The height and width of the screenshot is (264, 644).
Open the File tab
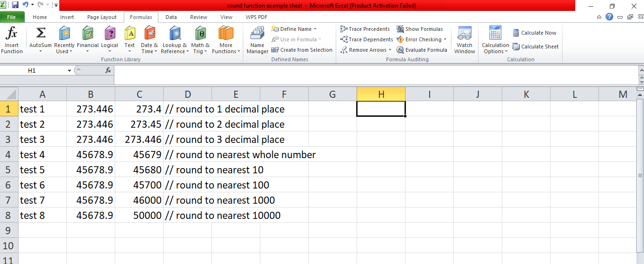11,17
